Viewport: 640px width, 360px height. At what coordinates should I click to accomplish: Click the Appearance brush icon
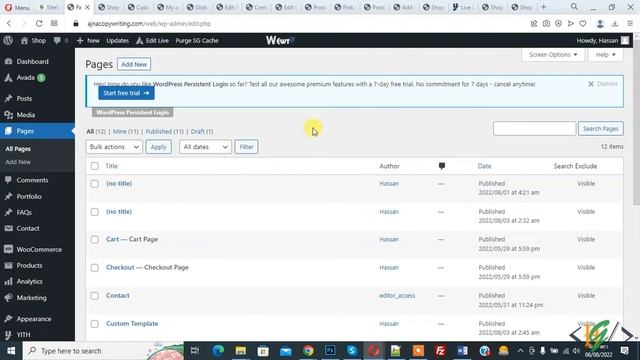point(9,318)
